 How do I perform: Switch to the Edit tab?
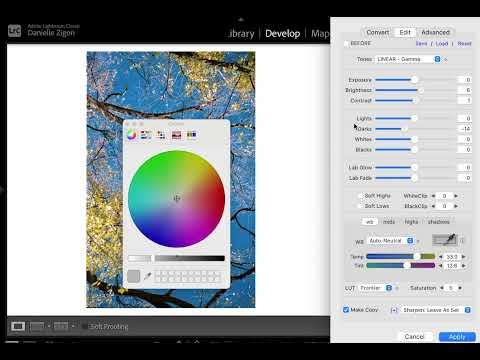[x=405, y=32]
